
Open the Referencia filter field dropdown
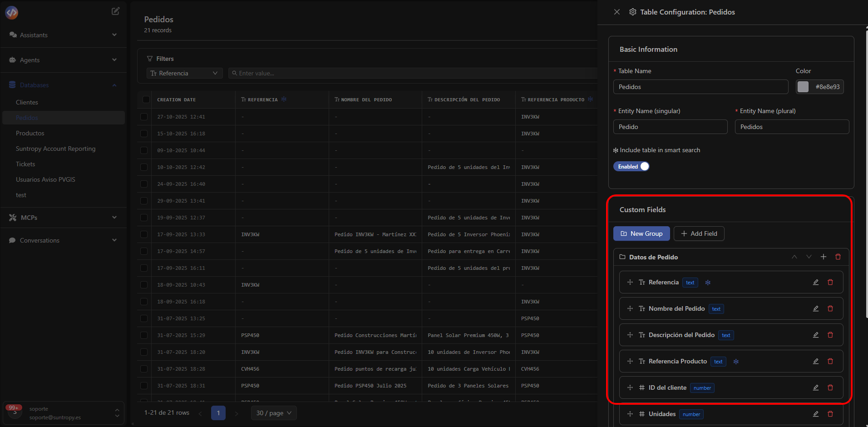point(184,73)
